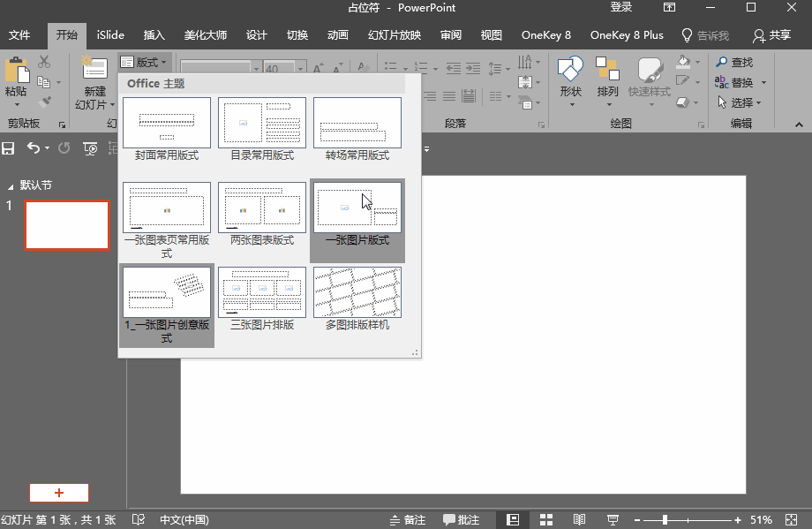Click the Select cursor button
The image size is (812, 529).
point(733,102)
